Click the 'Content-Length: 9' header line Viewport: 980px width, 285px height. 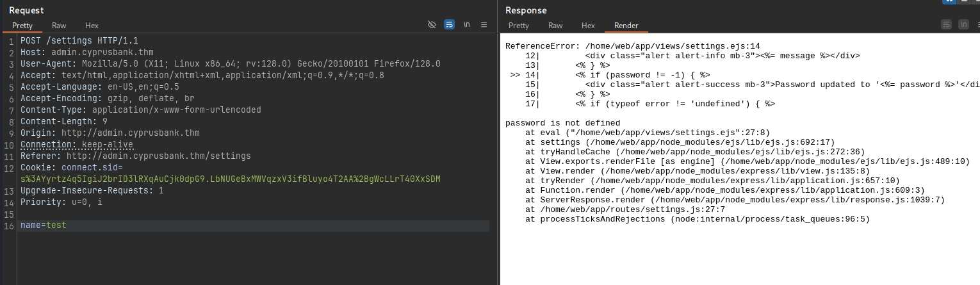pos(64,122)
